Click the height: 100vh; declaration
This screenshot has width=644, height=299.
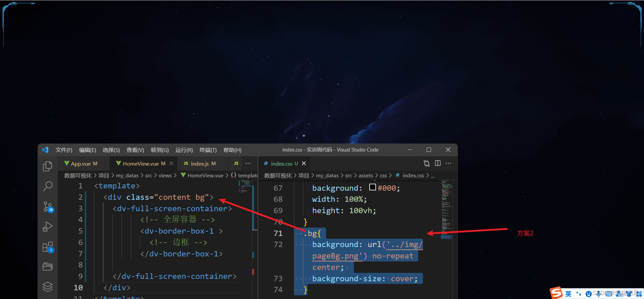(344, 211)
